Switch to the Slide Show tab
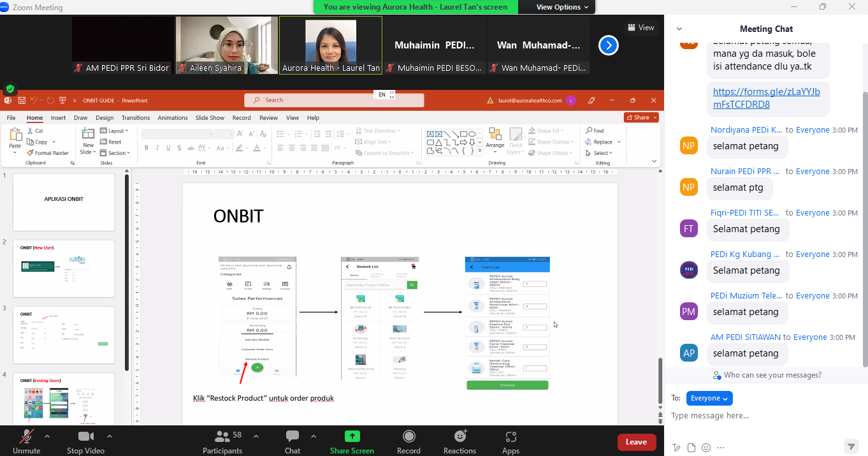Image resolution: width=868 pixels, height=456 pixels. pos(210,118)
